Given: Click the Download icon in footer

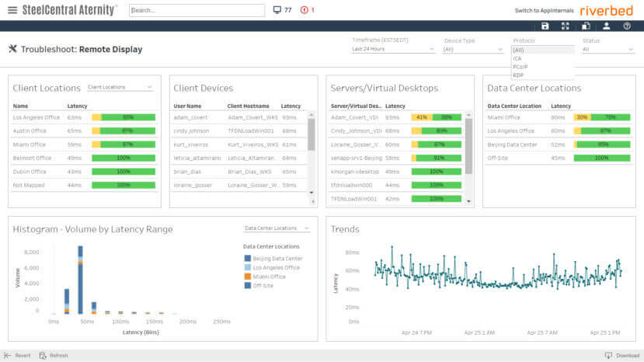Looking at the screenshot, I should (608, 356).
